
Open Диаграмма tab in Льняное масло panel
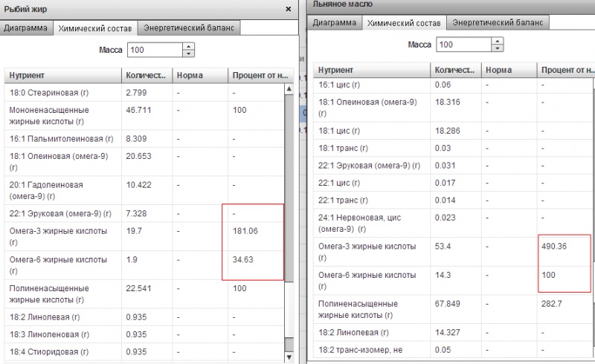(x=335, y=22)
